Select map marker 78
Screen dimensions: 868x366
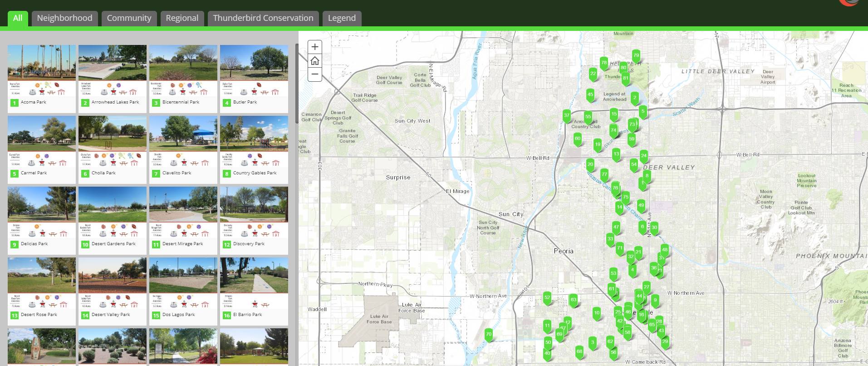(604, 63)
